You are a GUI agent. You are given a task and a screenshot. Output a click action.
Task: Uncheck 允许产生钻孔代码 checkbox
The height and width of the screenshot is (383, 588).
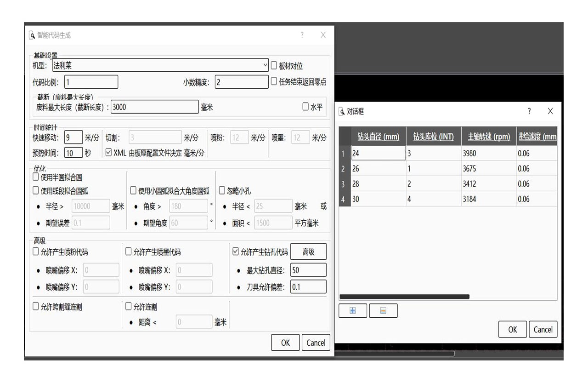pos(236,252)
